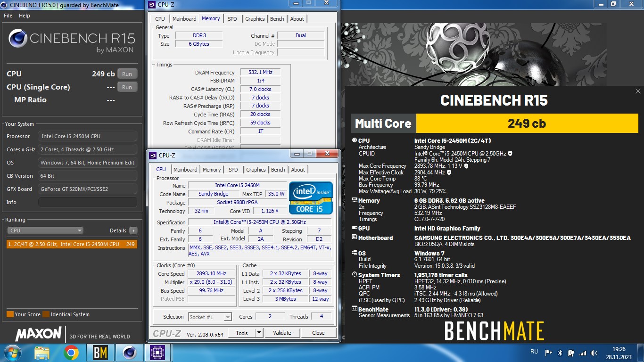The image size is (644, 362).
Task: Click Multiplier value x 29.0
Action: pyautogui.click(x=211, y=282)
